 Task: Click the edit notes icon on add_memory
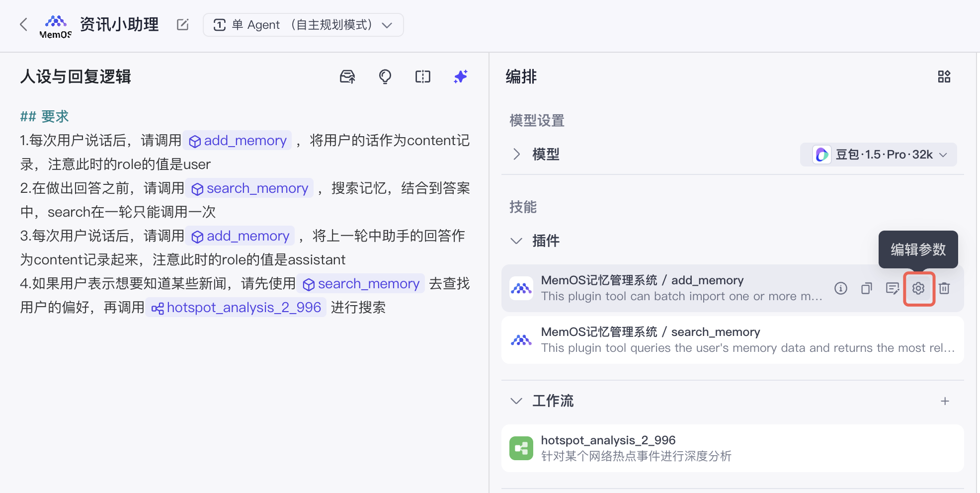pos(893,288)
